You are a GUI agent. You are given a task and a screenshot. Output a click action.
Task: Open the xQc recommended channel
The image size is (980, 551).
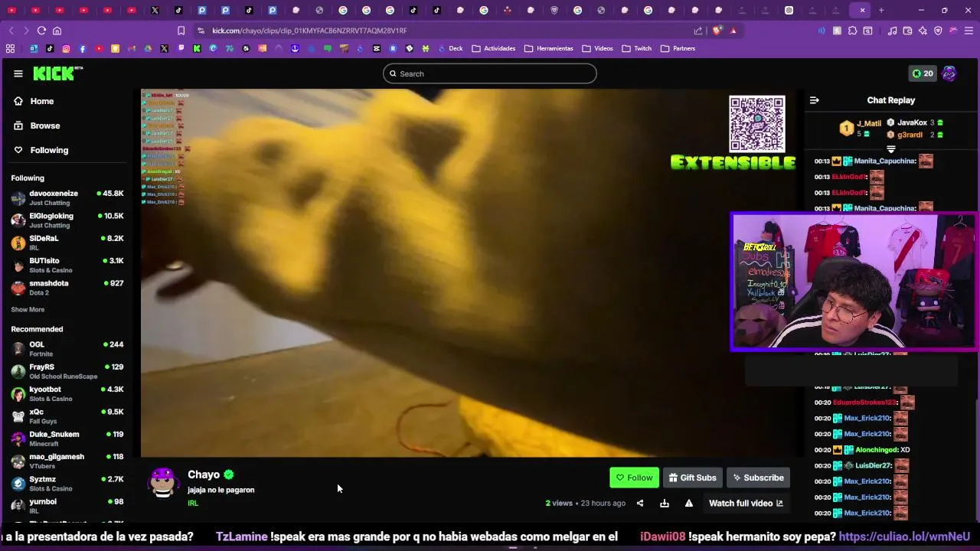67,416
